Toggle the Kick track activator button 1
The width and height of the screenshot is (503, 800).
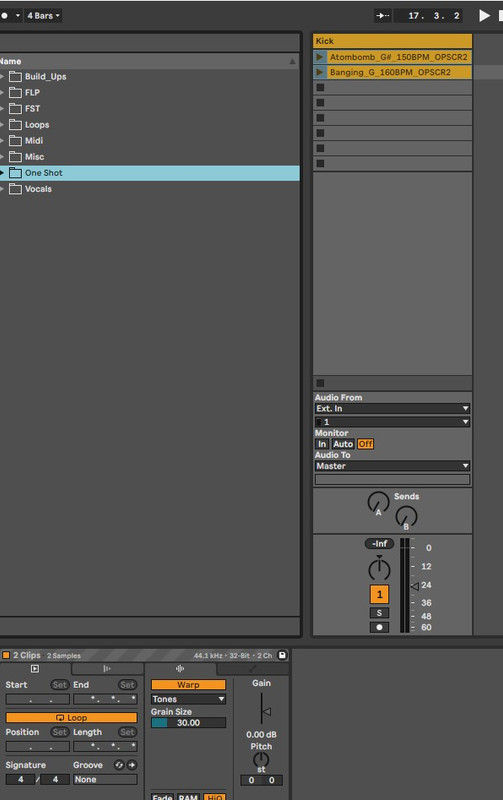(x=379, y=594)
